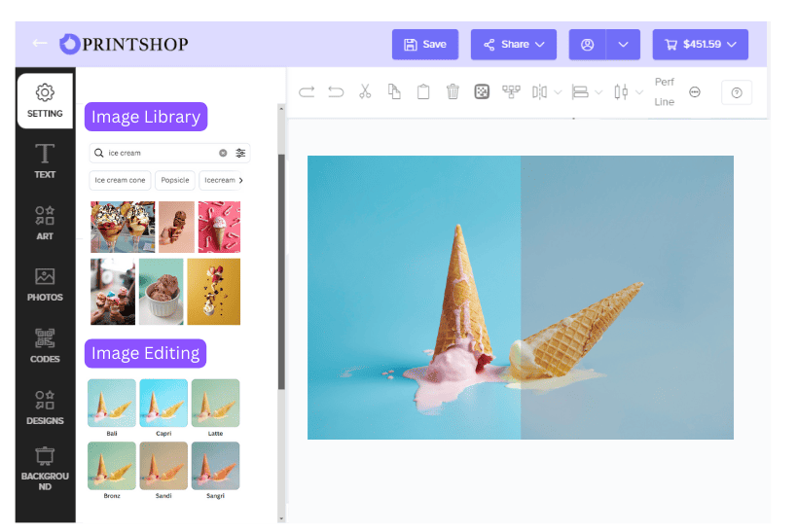Screen dimensions: 797x532
Task: Apply the Capri filter
Action: pos(163,403)
